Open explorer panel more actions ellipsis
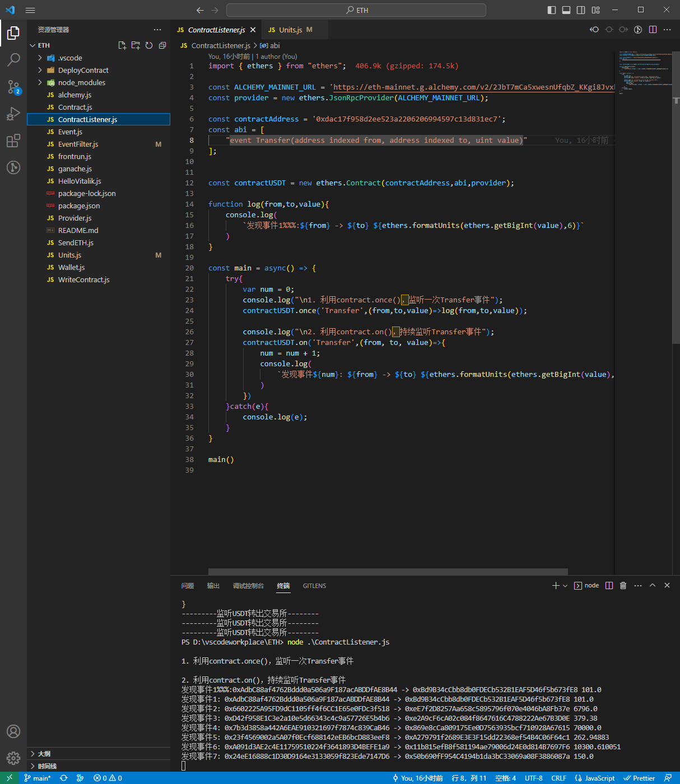The height and width of the screenshot is (784, 680). 157,30
